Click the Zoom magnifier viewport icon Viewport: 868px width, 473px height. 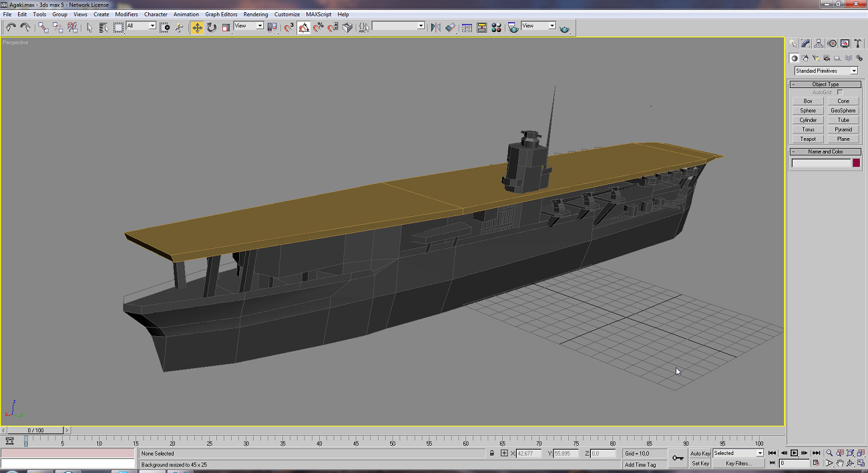pos(829,453)
